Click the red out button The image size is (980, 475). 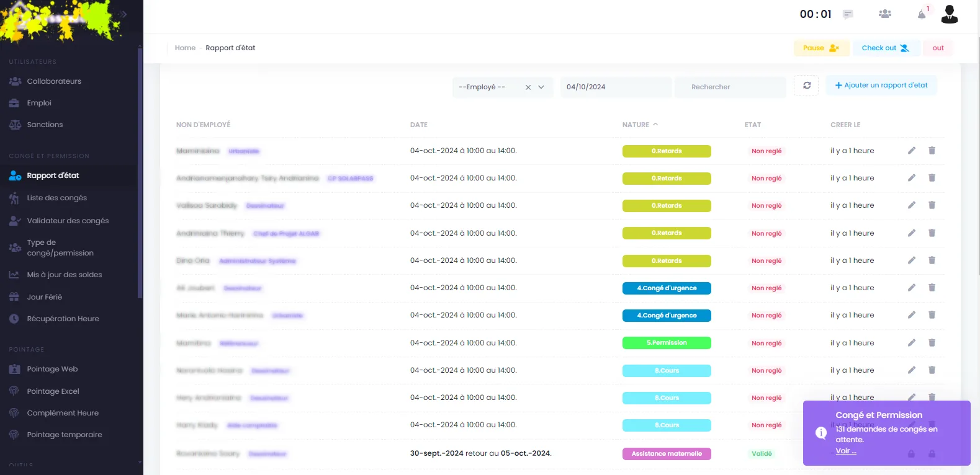click(938, 48)
